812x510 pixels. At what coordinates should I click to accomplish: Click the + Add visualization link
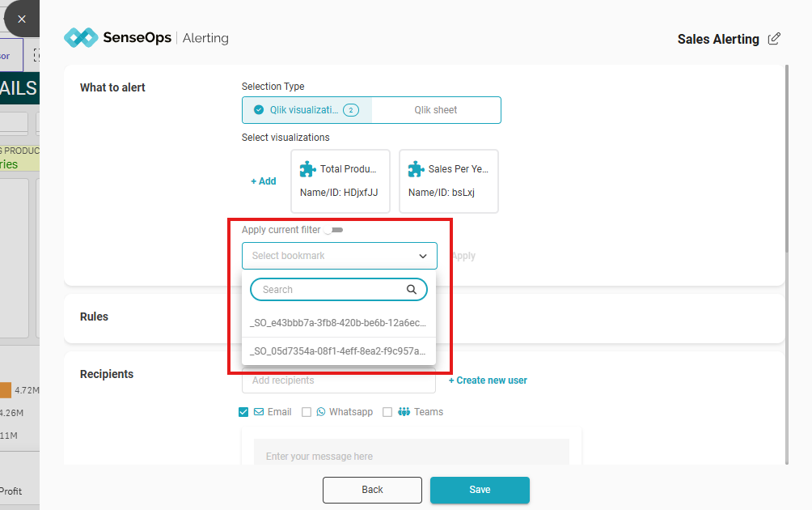tap(264, 181)
